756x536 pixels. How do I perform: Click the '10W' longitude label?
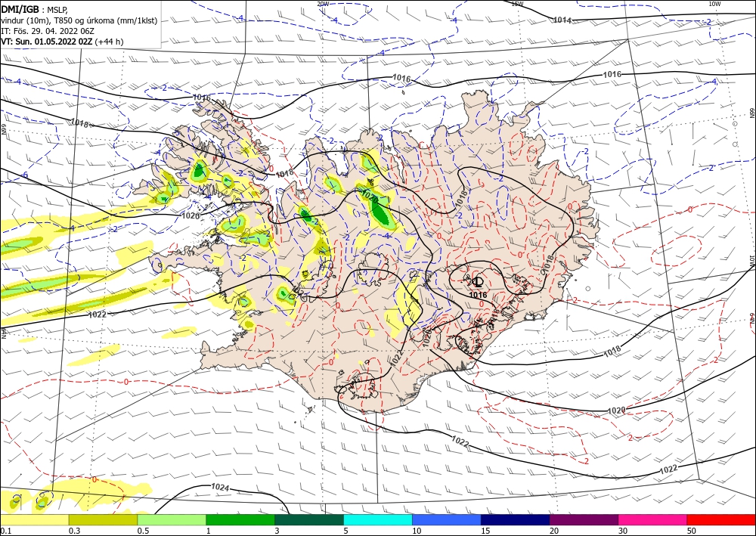[714, 3]
